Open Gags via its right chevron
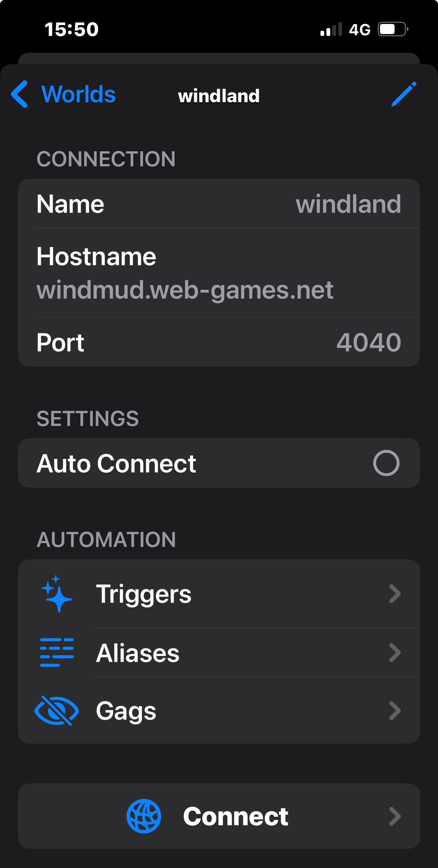438x868 pixels. (x=395, y=710)
